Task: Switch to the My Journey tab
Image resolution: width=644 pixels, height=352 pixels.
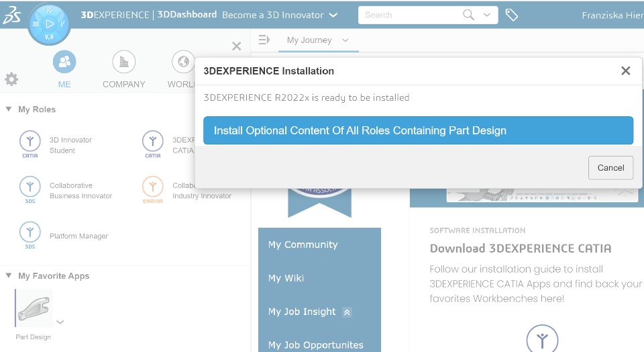Action: [x=309, y=40]
